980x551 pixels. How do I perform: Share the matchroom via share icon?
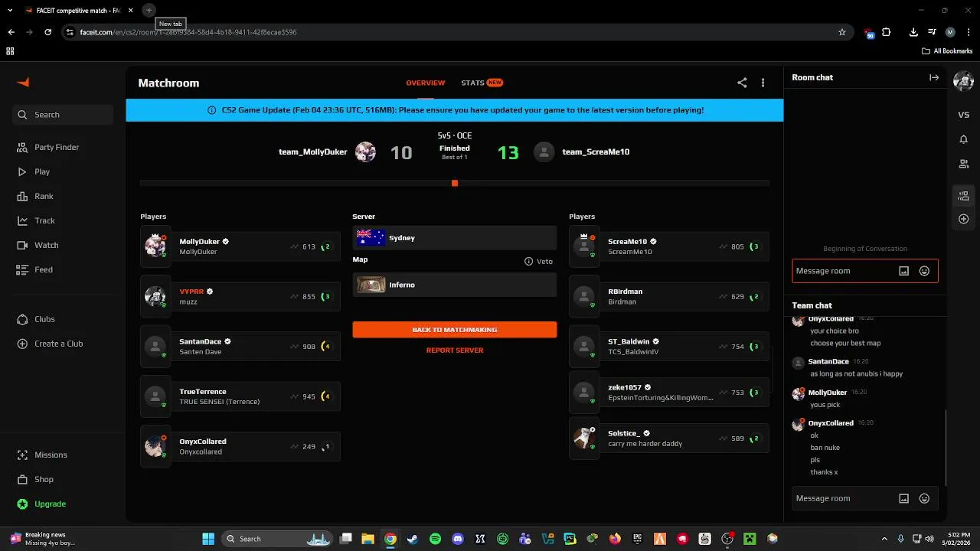click(x=742, y=83)
